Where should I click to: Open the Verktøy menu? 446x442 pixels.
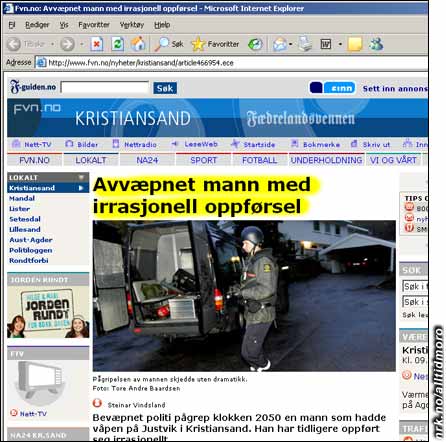(x=132, y=25)
